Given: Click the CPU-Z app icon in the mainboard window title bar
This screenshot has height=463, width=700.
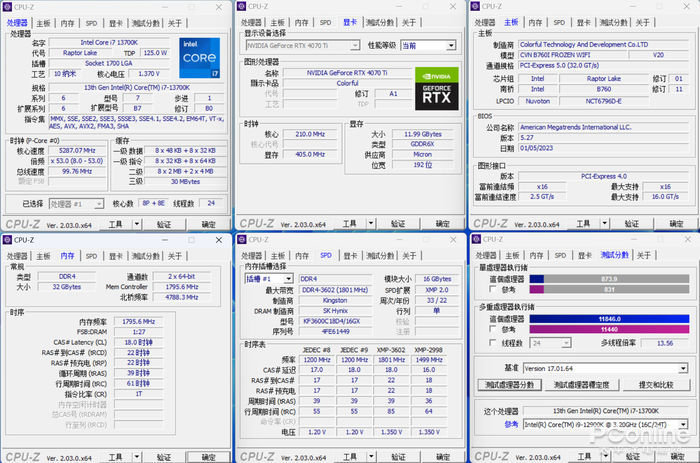Looking at the screenshot, I should click(475, 6).
